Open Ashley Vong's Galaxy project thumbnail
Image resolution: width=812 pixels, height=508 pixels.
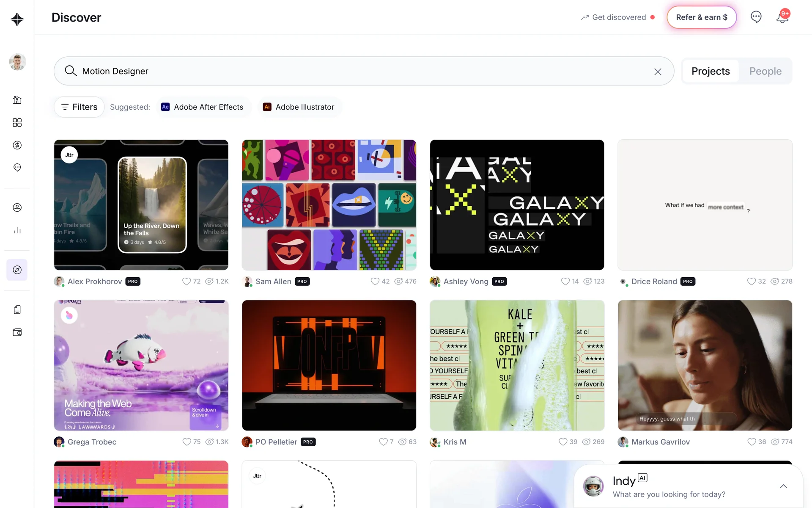517,205
